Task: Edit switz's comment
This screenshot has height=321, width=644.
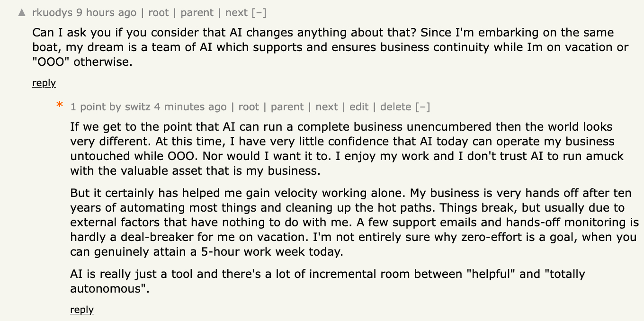Action: point(359,107)
